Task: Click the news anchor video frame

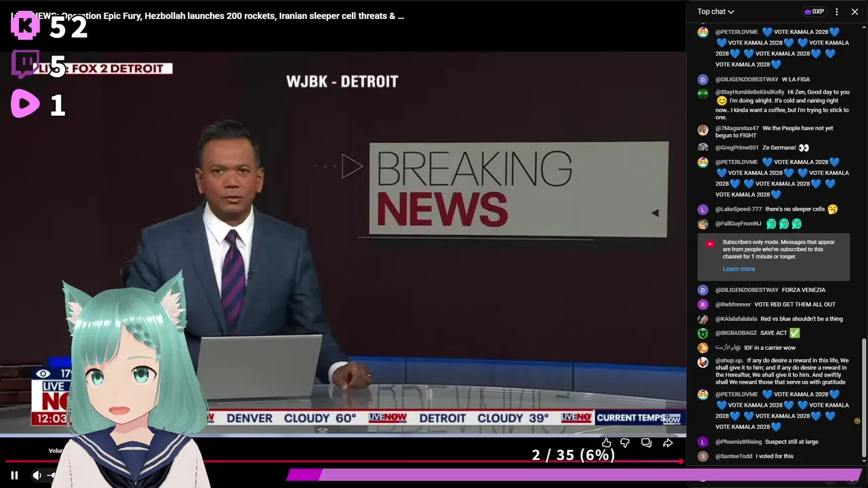Action: (x=342, y=244)
